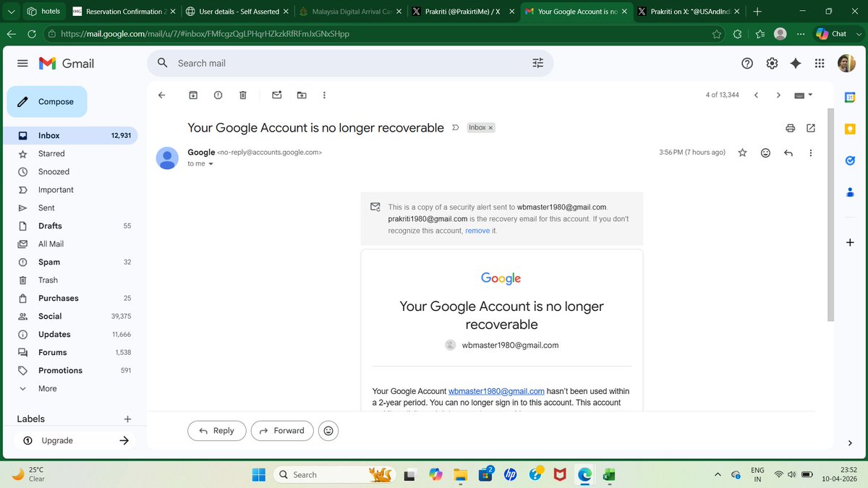Print this email
The width and height of the screenshot is (868, 488).
tap(790, 128)
